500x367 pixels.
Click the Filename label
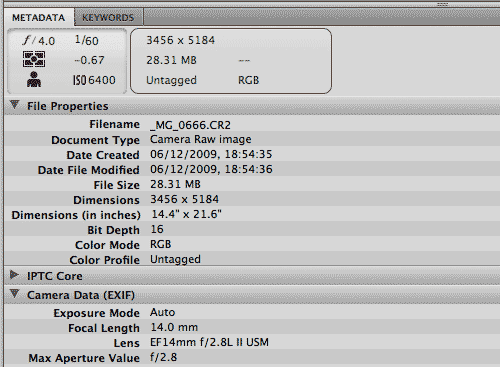pyautogui.click(x=114, y=124)
